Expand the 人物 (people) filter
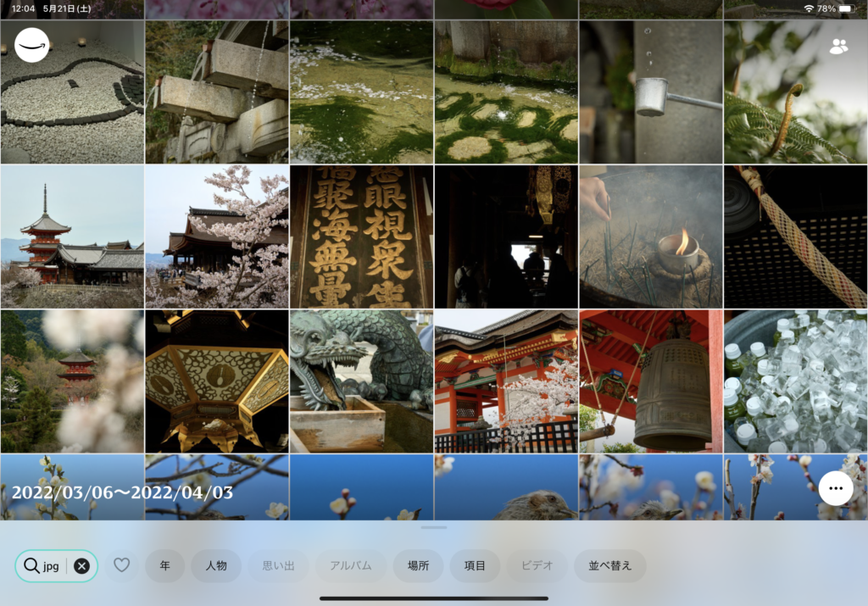 pos(216,566)
